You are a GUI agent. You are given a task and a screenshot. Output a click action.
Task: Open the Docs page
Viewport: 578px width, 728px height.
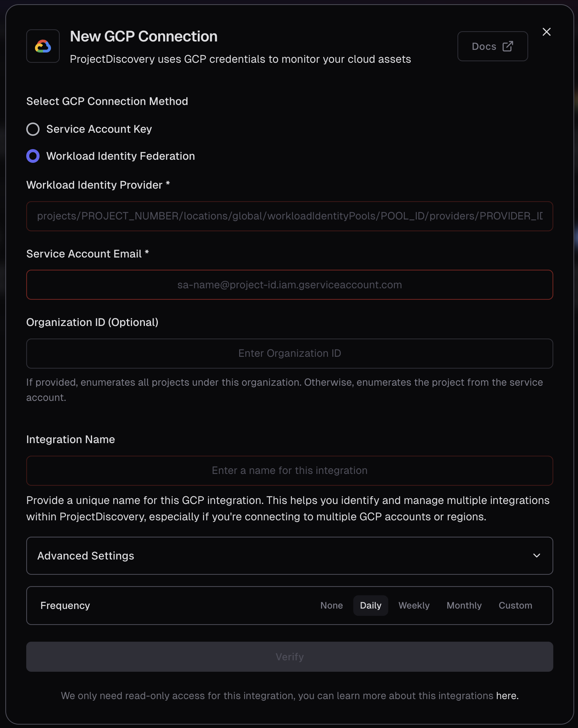point(492,46)
